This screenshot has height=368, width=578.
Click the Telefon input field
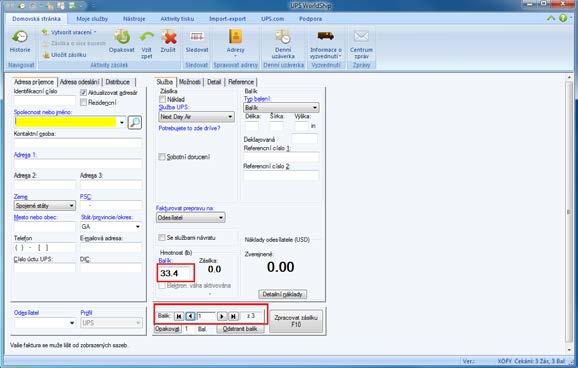click(45, 247)
